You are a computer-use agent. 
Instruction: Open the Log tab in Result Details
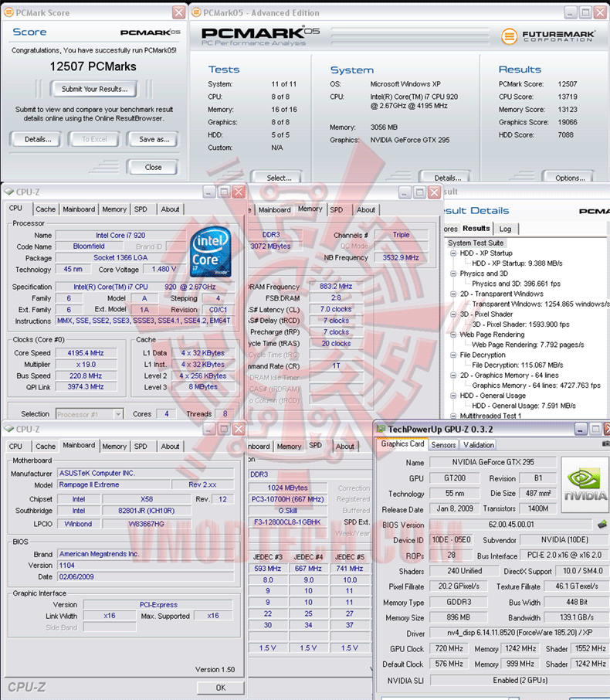(505, 229)
